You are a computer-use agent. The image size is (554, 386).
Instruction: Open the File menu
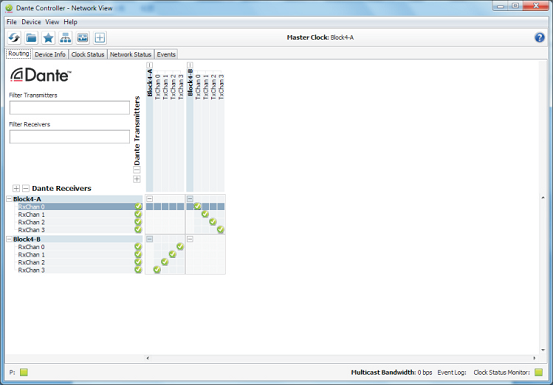point(11,22)
